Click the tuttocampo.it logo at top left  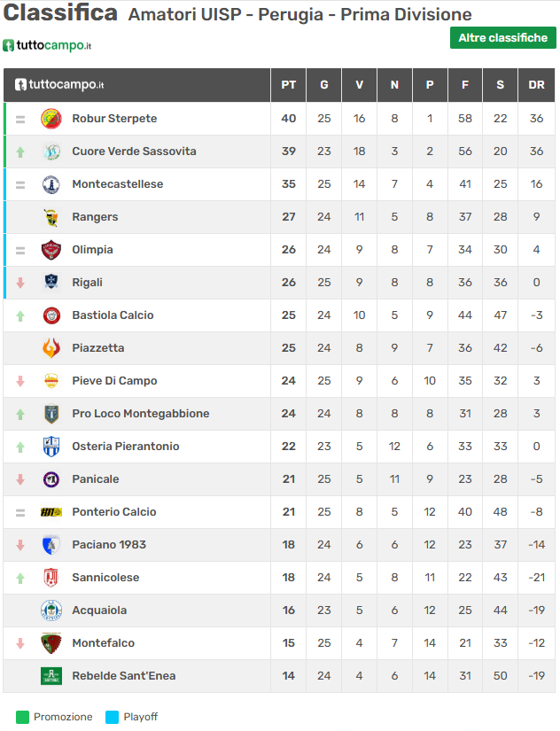point(47,45)
